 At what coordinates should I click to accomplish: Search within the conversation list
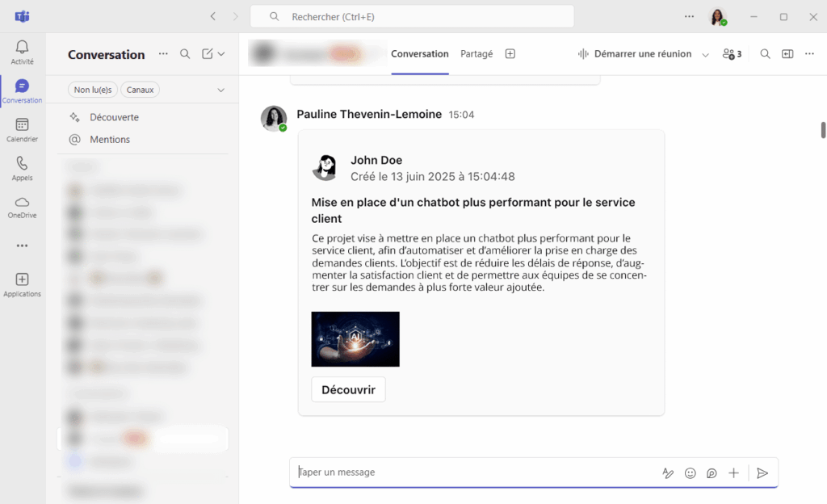tap(185, 54)
